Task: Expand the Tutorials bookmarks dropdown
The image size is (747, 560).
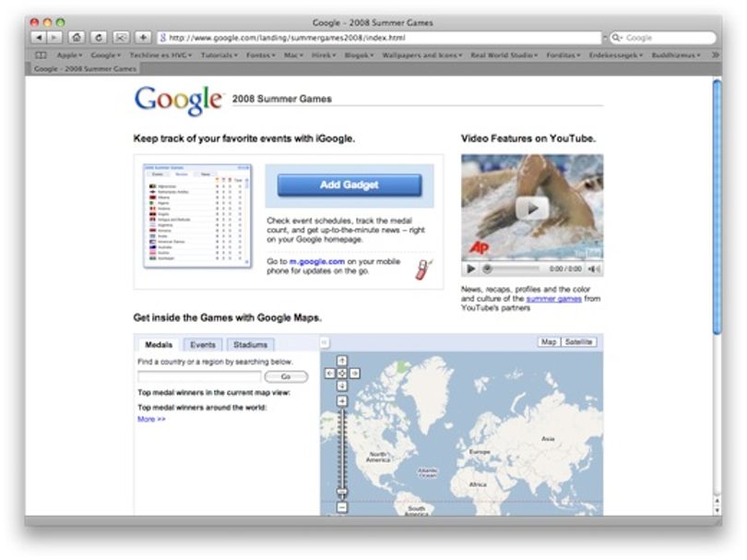Action: tap(219, 55)
